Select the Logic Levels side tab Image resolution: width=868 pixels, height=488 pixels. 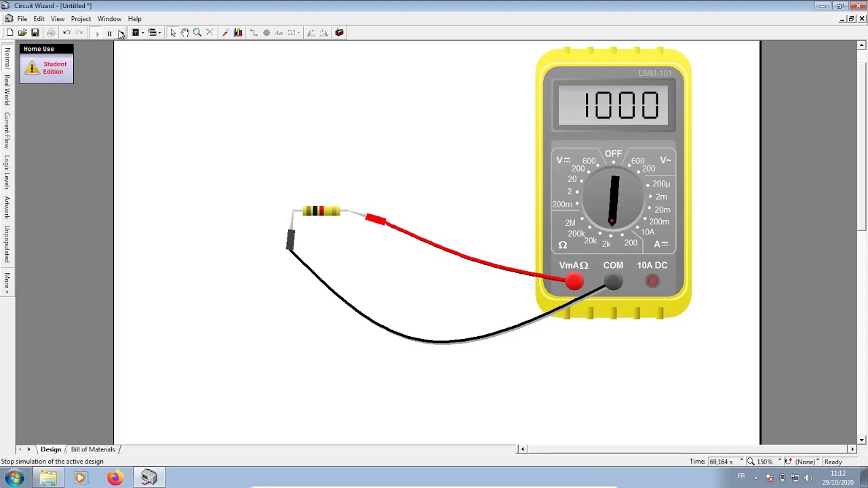pos(7,172)
